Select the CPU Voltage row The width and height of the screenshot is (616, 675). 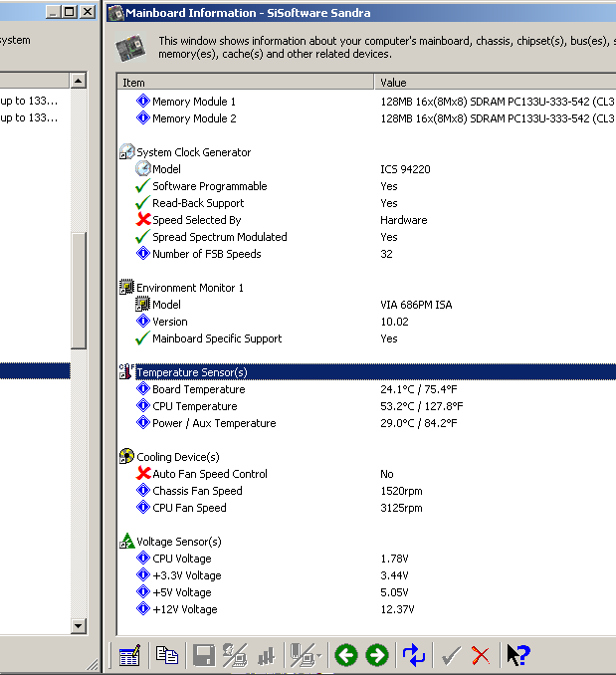point(366,559)
